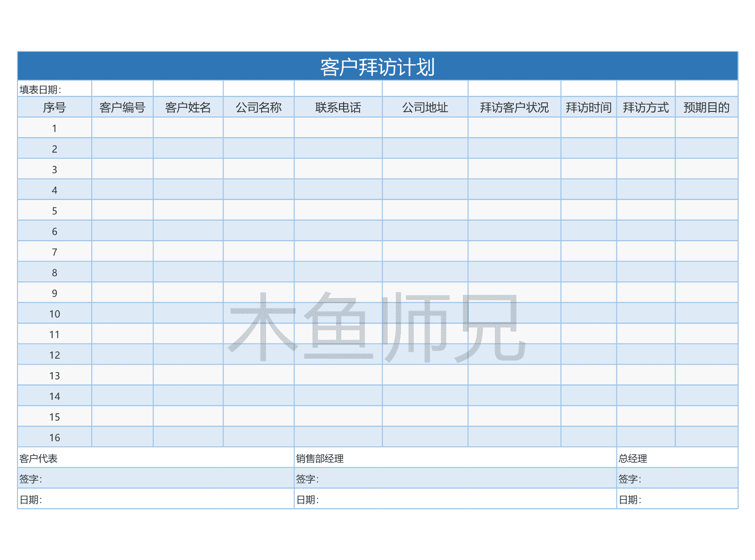Click 日期 field under 客户代表 signature

156,499
